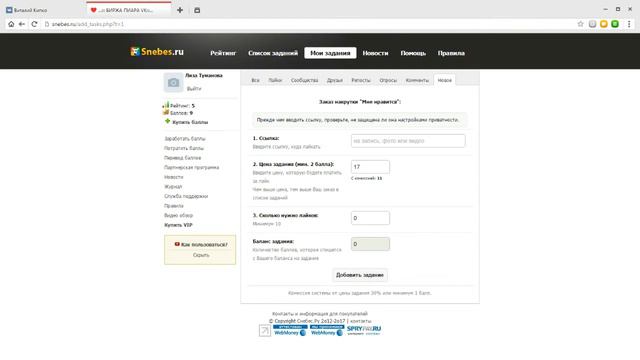Click the Snebes.ru logo
Image resolution: width=640 pixels, height=360 pixels.
click(157, 52)
